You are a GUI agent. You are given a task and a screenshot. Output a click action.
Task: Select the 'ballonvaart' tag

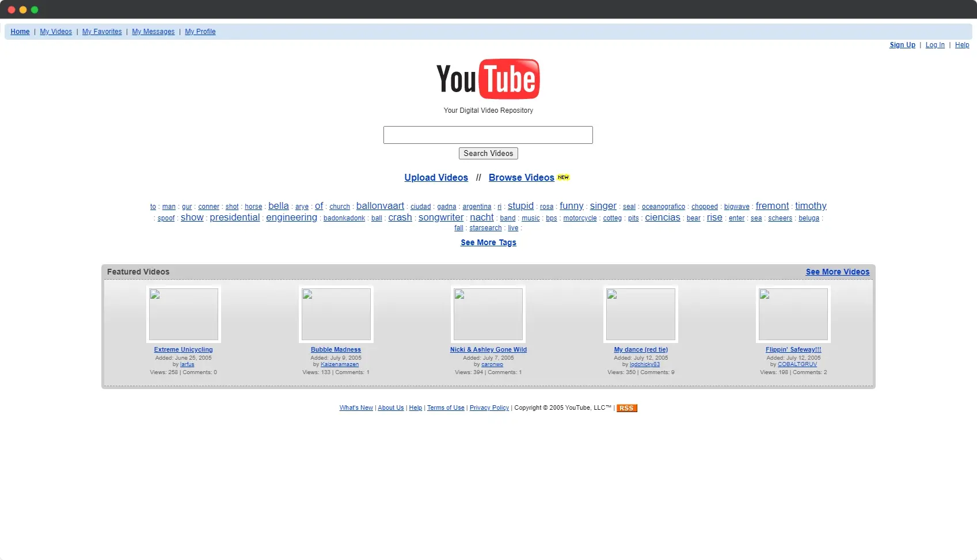pos(380,206)
